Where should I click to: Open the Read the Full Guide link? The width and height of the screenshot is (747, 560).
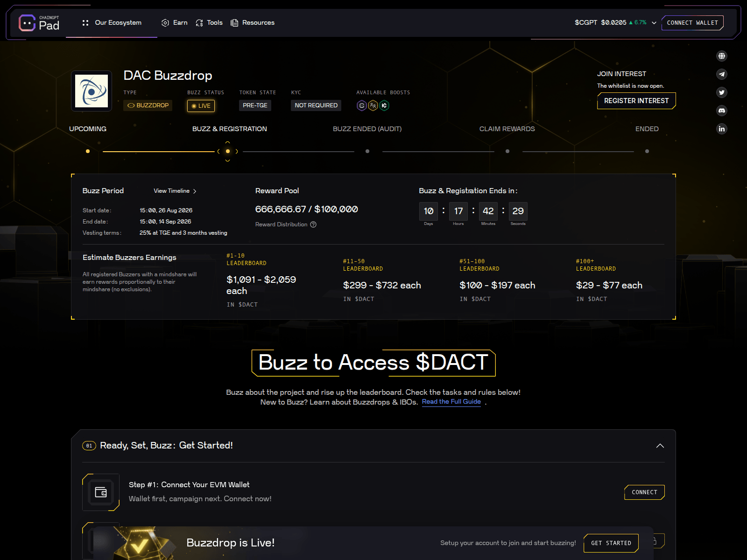point(451,402)
